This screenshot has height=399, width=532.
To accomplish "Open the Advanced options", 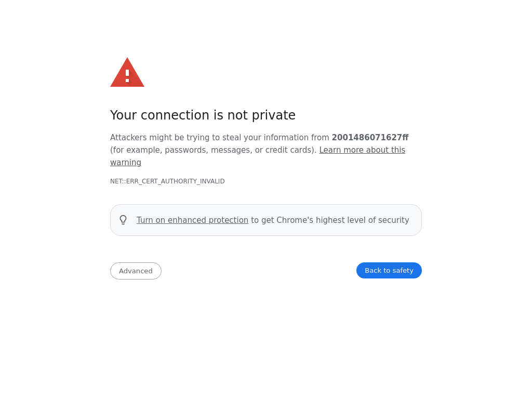I will 136,271.
